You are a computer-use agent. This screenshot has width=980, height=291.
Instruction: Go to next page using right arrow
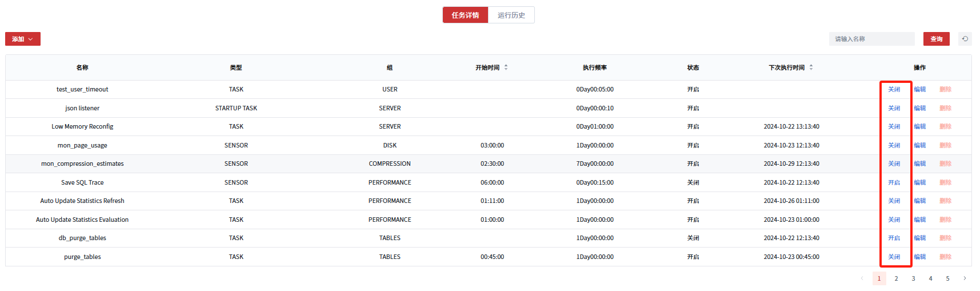(965, 278)
